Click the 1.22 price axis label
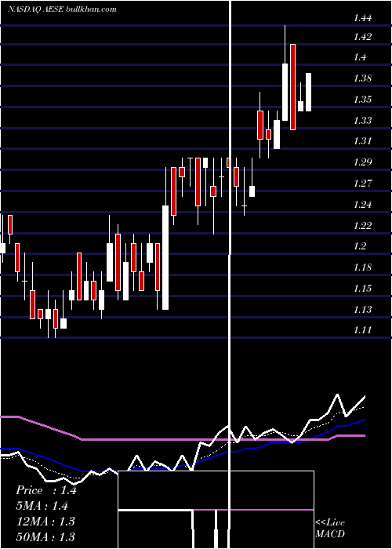Screen dimensions: 392x549 pos(362,226)
